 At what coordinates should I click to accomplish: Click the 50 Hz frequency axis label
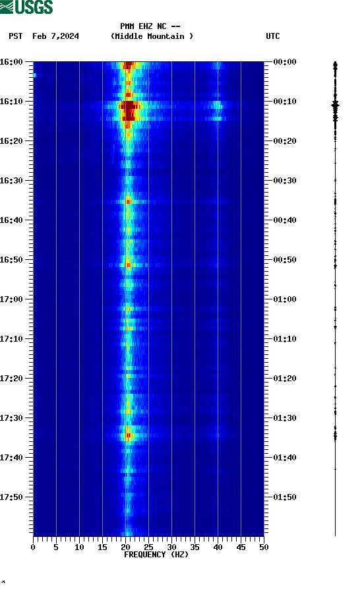pos(264,547)
